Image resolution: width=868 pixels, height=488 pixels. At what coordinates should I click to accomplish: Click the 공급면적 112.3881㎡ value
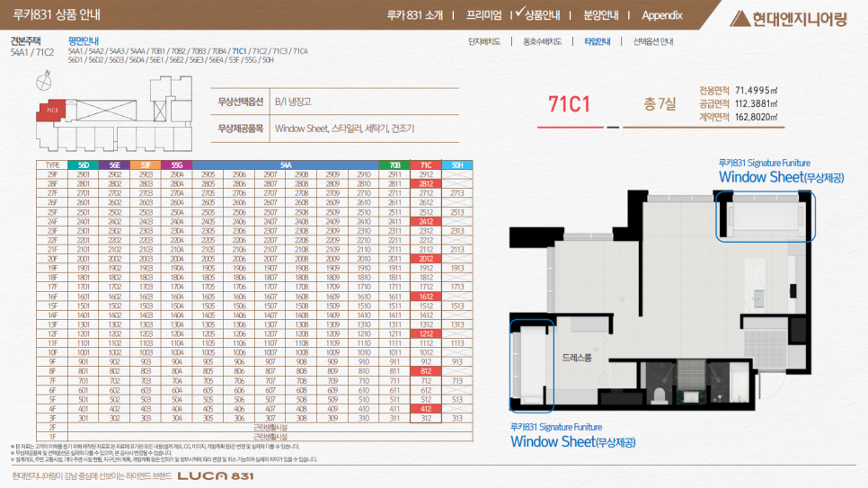click(757, 103)
